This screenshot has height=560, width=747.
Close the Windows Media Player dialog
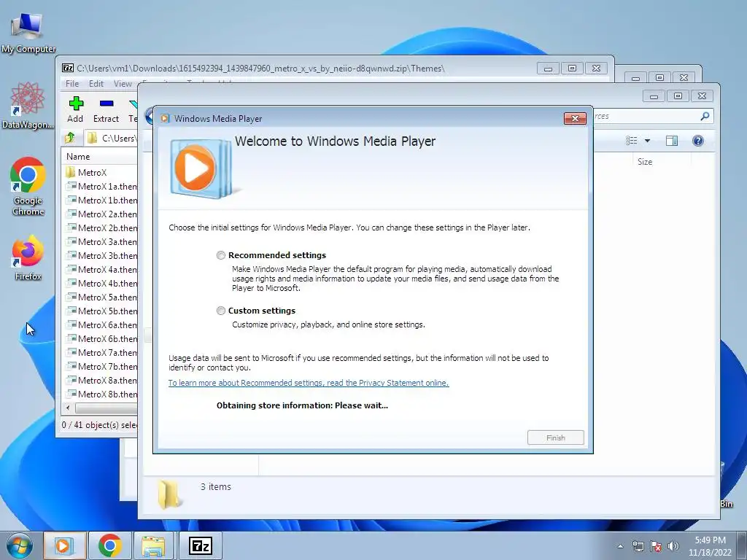point(575,119)
